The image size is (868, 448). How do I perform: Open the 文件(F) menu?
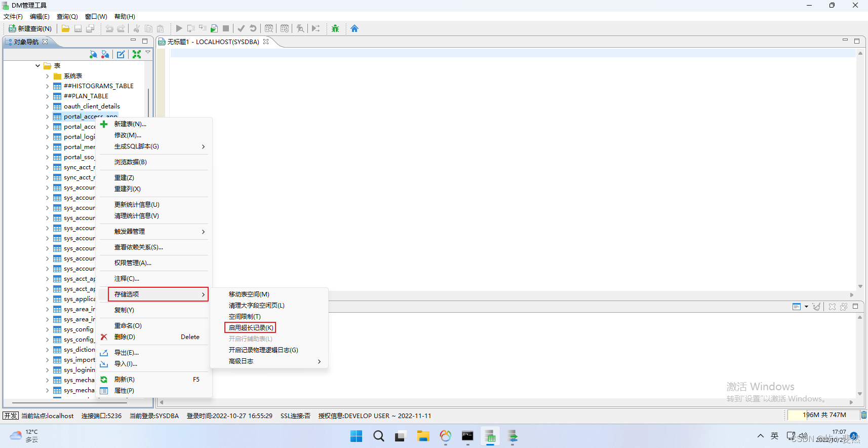[13, 16]
